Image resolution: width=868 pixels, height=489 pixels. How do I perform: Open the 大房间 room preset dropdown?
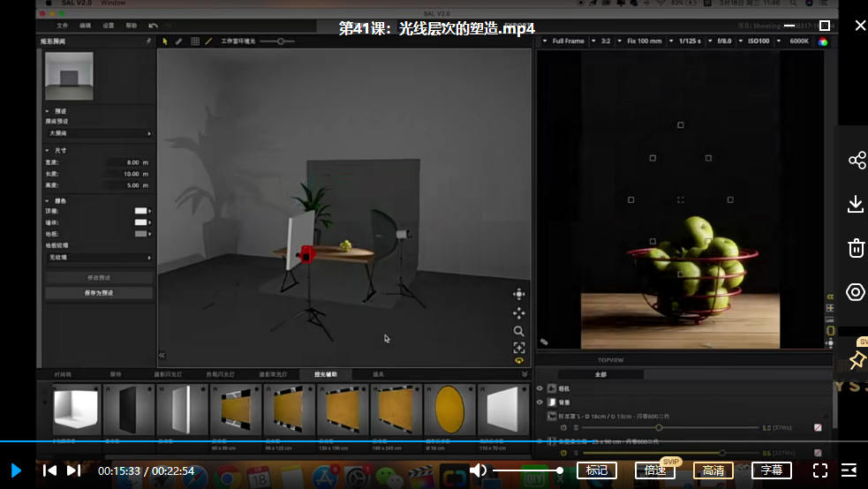98,133
